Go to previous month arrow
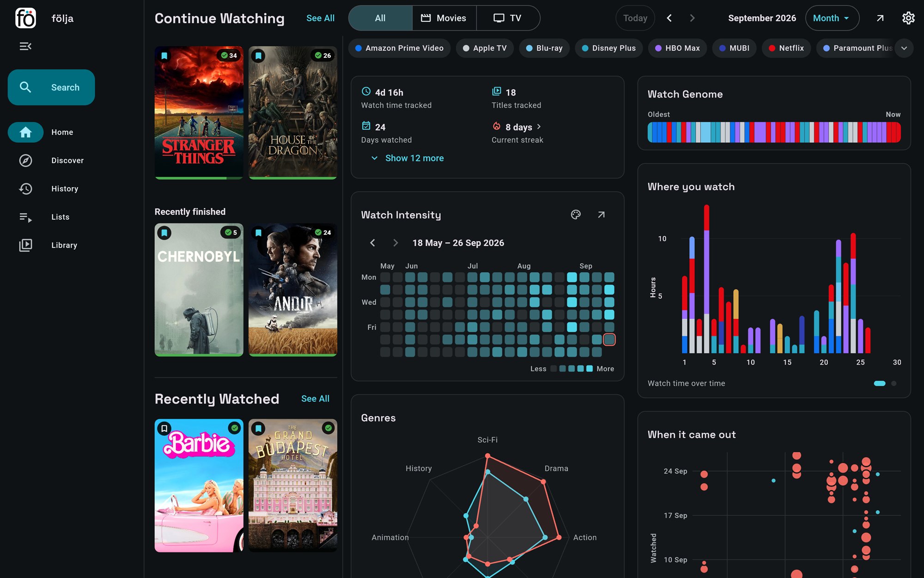924x578 pixels. tap(669, 18)
